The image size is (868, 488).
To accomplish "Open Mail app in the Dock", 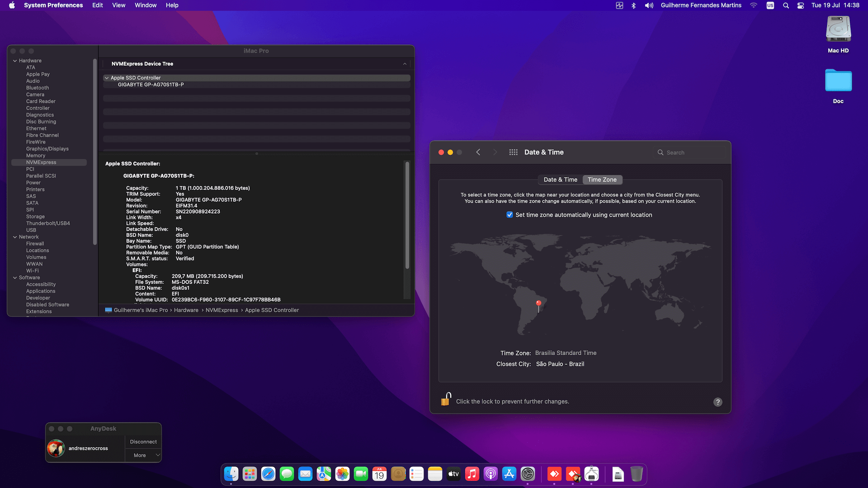I will [305, 474].
